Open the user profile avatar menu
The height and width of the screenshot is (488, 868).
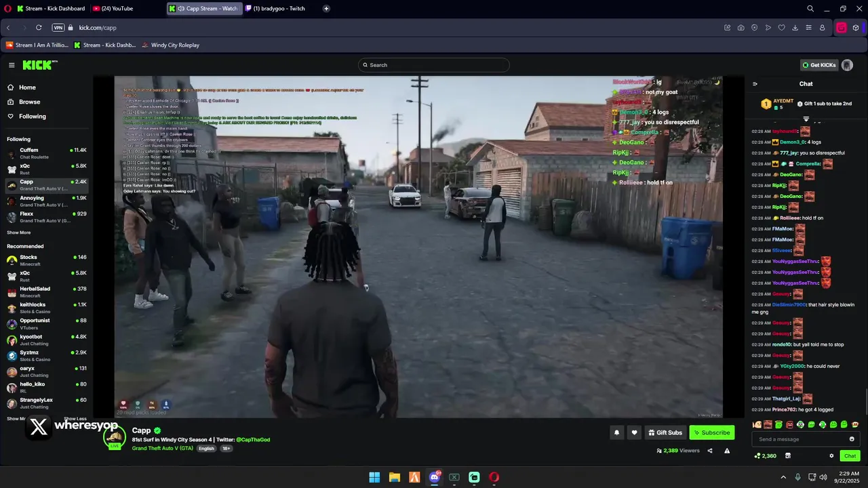(x=847, y=65)
